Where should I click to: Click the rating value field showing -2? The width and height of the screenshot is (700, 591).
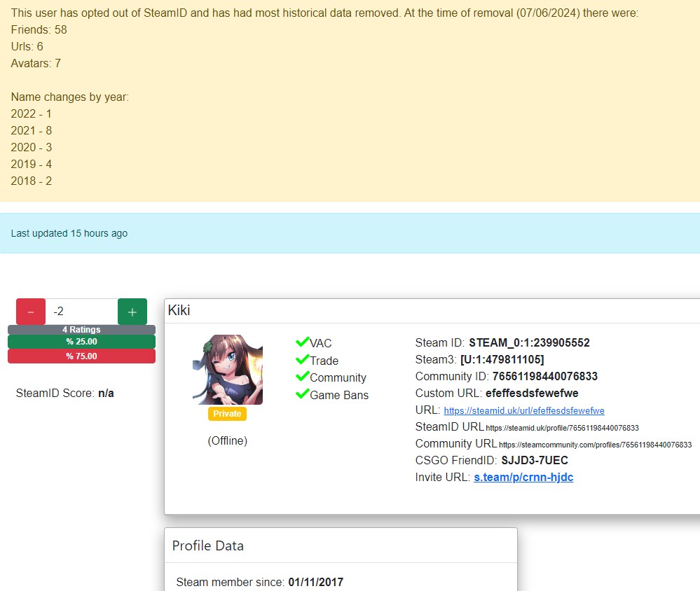[82, 312]
